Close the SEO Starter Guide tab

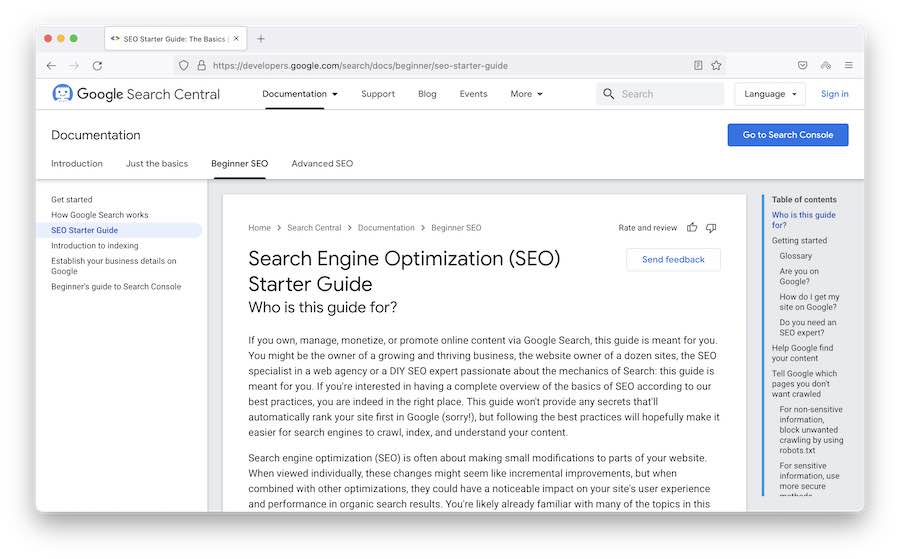tap(236, 38)
